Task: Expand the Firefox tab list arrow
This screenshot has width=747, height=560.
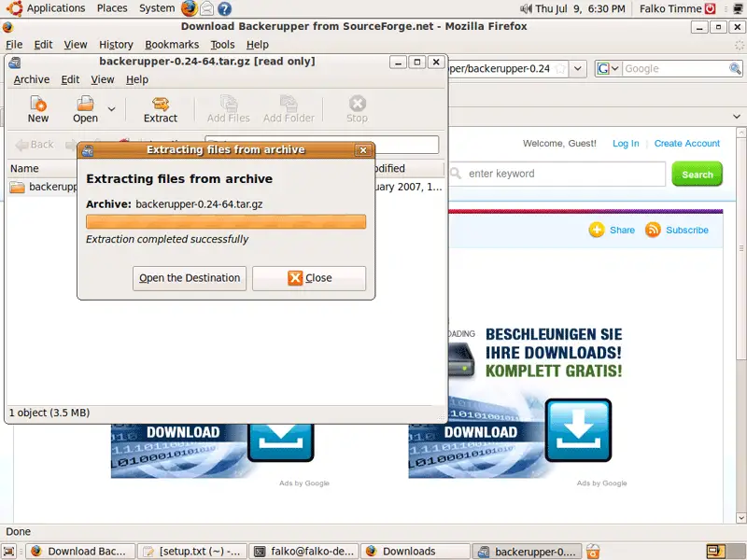Action: (x=737, y=116)
